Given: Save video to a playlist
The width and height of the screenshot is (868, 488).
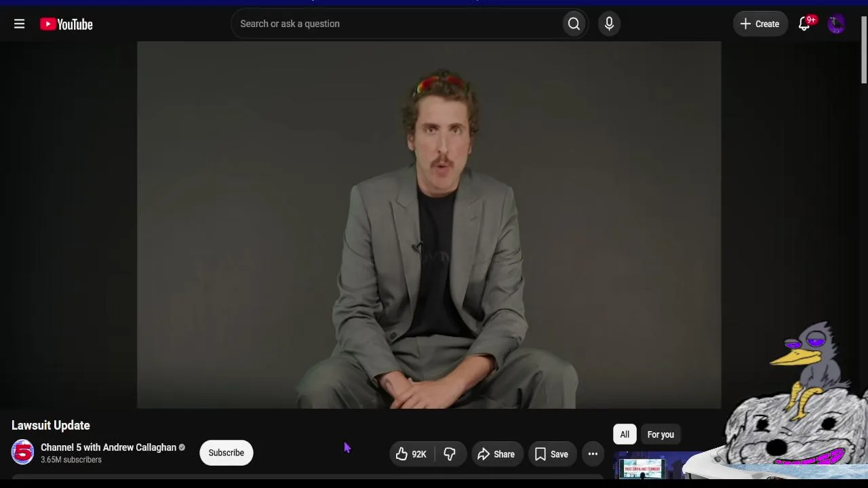Looking at the screenshot, I should pyautogui.click(x=552, y=454).
